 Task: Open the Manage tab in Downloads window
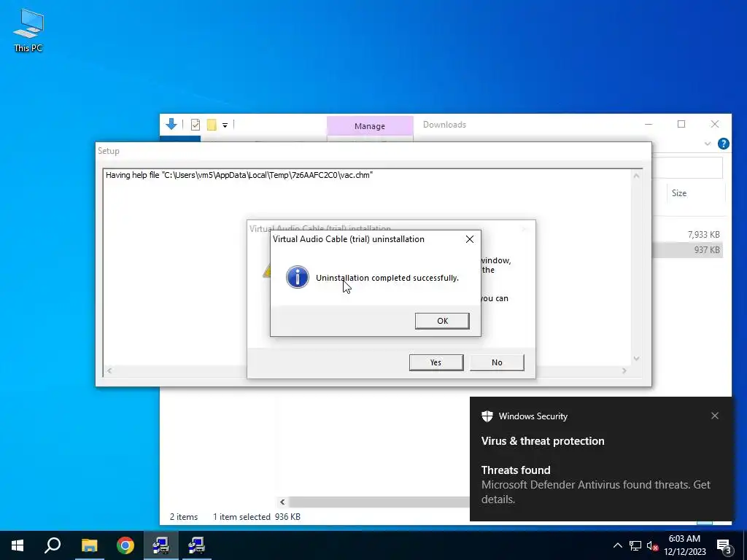tap(370, 126)
